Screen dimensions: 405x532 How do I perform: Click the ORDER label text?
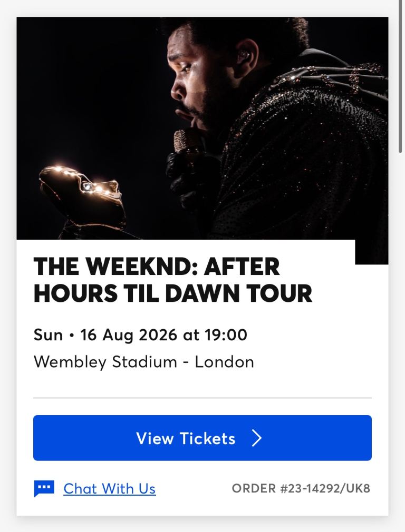click(255, 488)
